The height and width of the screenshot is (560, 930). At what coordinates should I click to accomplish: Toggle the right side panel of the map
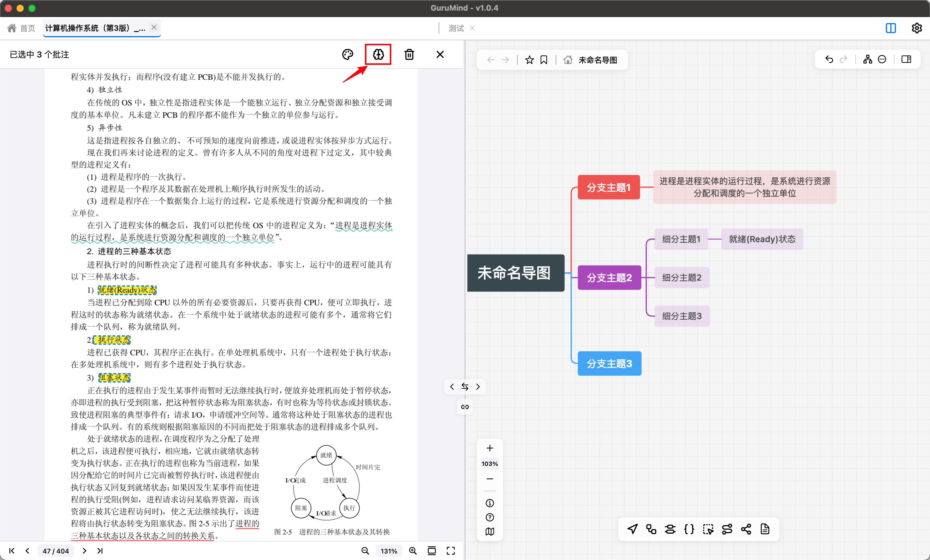tap(906, 59)
